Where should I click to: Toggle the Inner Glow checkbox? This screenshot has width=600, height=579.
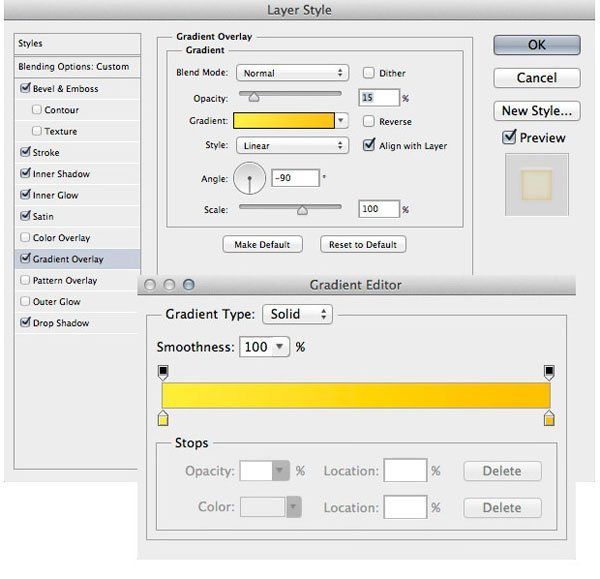(x=25, y=194)
